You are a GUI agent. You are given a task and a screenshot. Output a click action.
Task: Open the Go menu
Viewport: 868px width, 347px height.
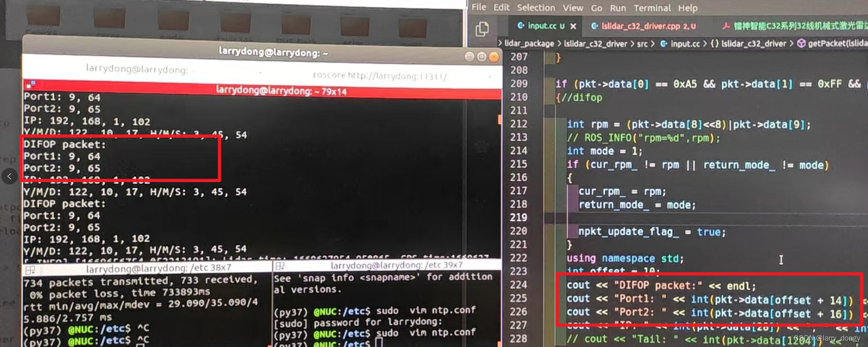coord(596,8)
